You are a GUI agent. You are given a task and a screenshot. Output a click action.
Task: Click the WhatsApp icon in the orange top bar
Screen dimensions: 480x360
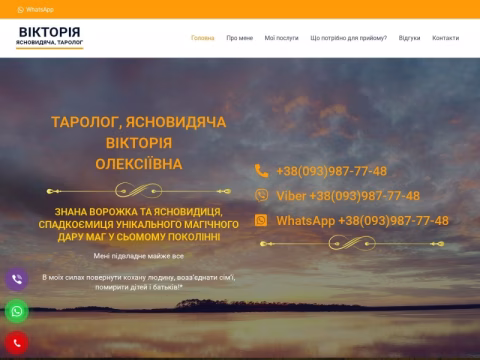[x=20, y=10]
